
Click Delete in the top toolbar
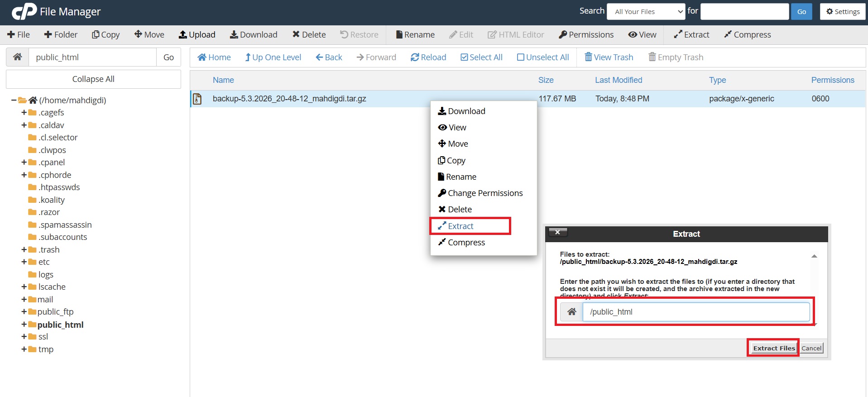309,35
